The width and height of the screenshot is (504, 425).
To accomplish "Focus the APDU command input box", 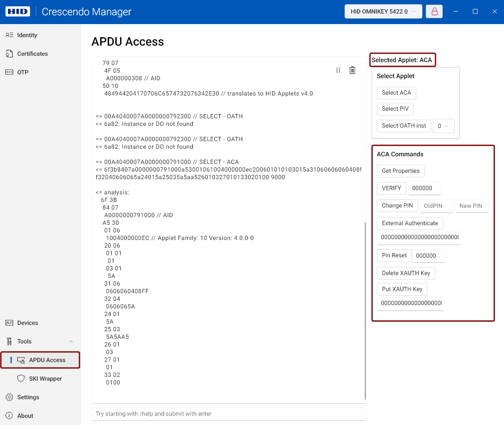I will coord(229,414).
